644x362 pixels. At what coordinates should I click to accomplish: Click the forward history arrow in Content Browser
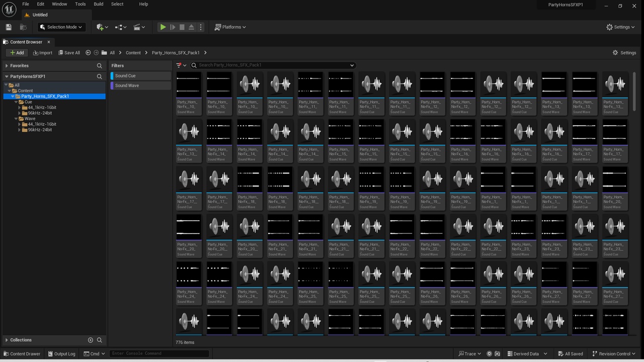tap(96, 53)
